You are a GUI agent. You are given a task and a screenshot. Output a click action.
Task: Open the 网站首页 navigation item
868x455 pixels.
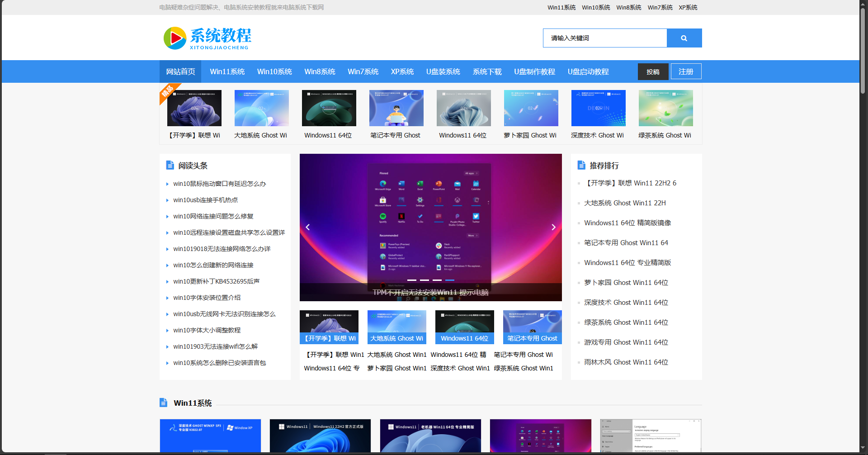click(x=180, y=71)
